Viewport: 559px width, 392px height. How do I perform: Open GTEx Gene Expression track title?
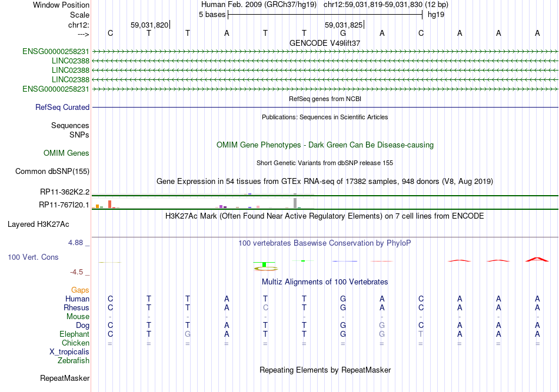[x=325, y=181]
